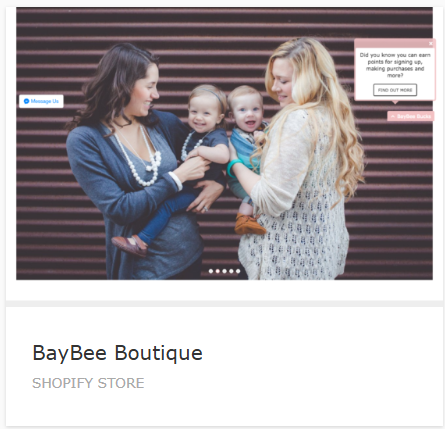Open the Message Us chat button
This screenshot has height=429, width=445.
point(41,101)
